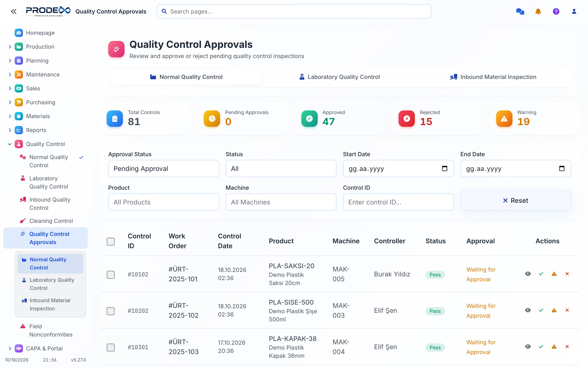The image size is (588, 368).
Task: Open the All Products dropdown
Action: pos(164,202)
